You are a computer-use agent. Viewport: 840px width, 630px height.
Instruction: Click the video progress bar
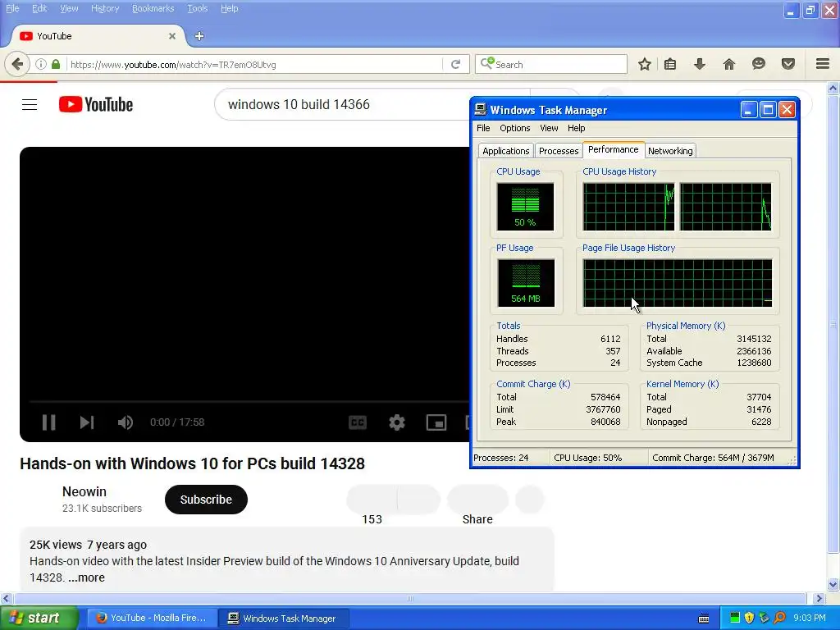click(249, 400)
